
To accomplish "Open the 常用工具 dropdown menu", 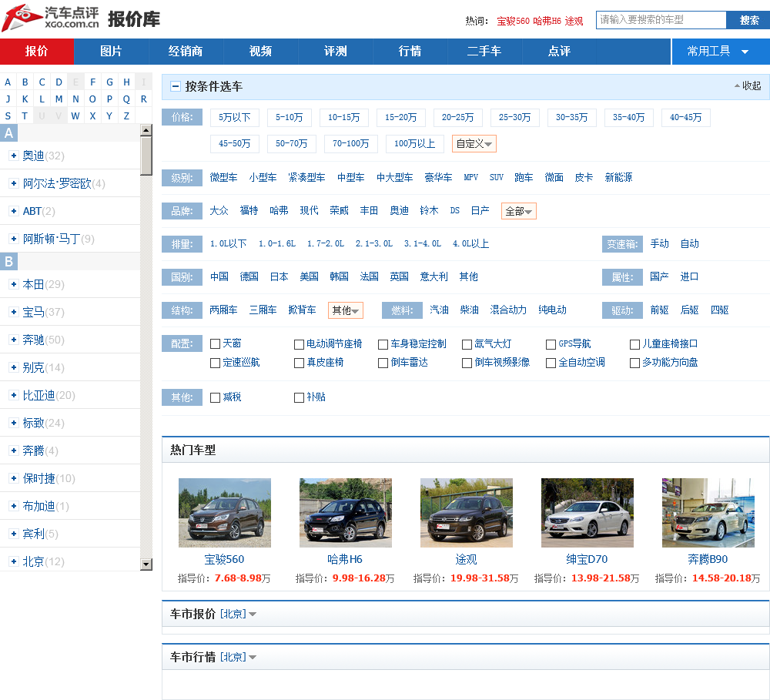I will [720, 51].
